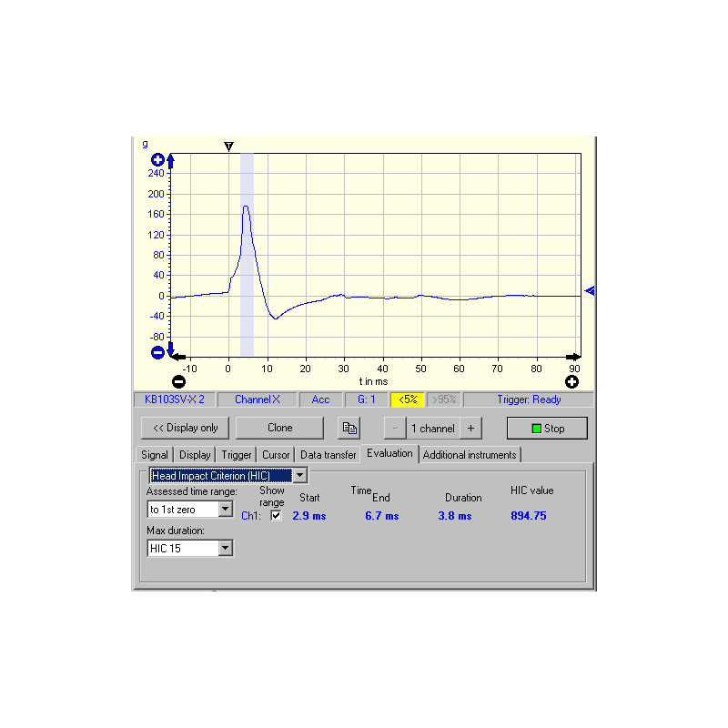Click the <5% level indicator

coord(406,399)
